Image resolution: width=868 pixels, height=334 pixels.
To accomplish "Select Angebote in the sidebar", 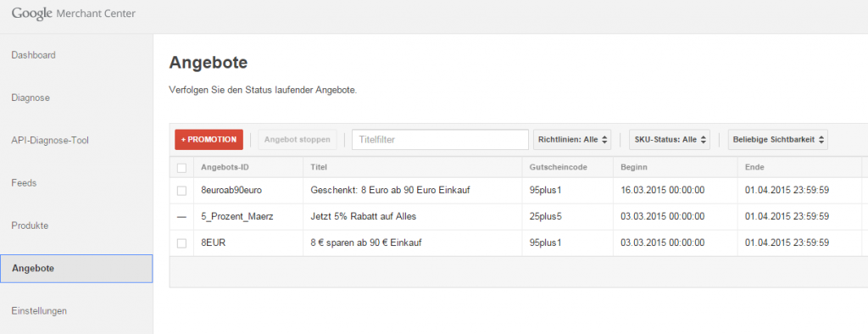I will coord(76,269).
